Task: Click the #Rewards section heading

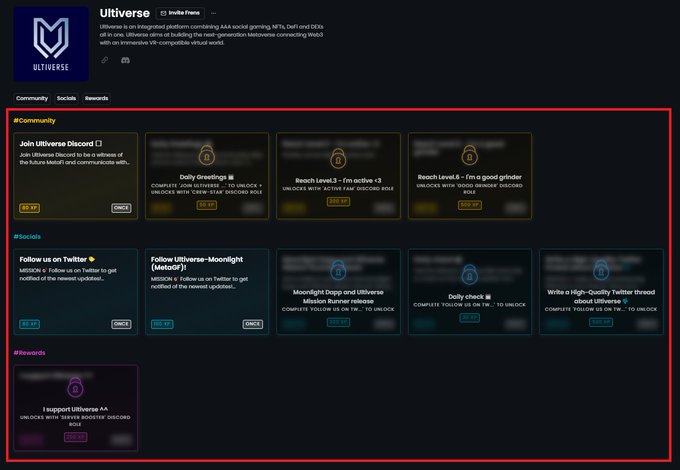Action: 29,353
